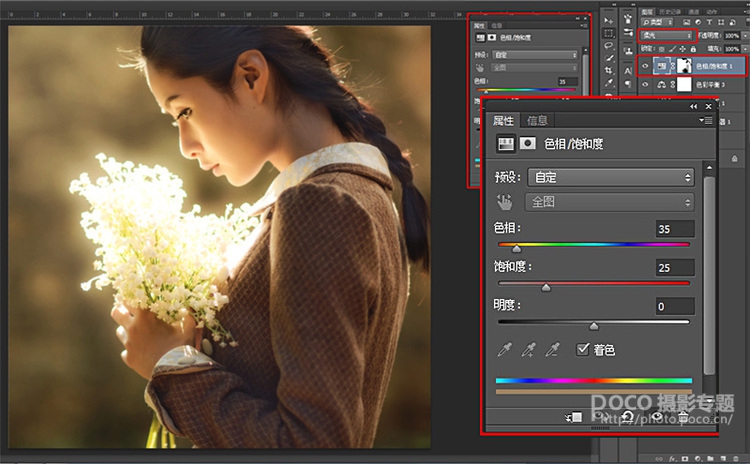The width and height of the screenshot is (750, 464).
Task: Open the fill slider arrow
Action: click(745, 49)
